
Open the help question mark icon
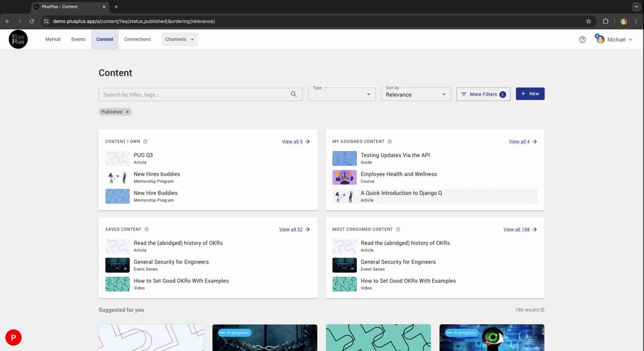(582, 39)
